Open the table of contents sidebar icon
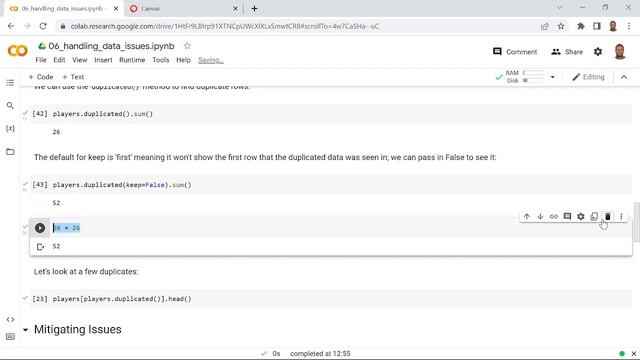This screenshot has width=640, height=360. 10,82
